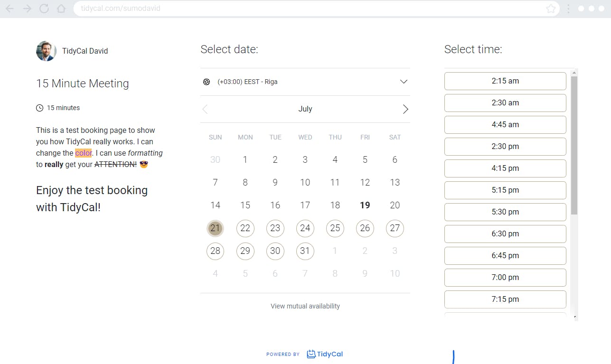Click the TidyCal logo in footer
The width and height of the screenshot is (611, 364).
pyautogui.click(x=325, y=354)
